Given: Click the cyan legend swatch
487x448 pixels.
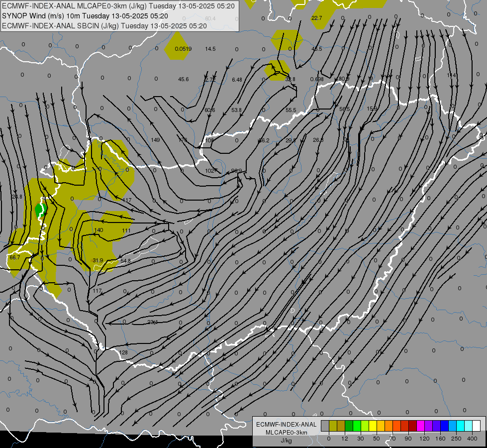Looking at the screenshot, I should pos(461,426).
